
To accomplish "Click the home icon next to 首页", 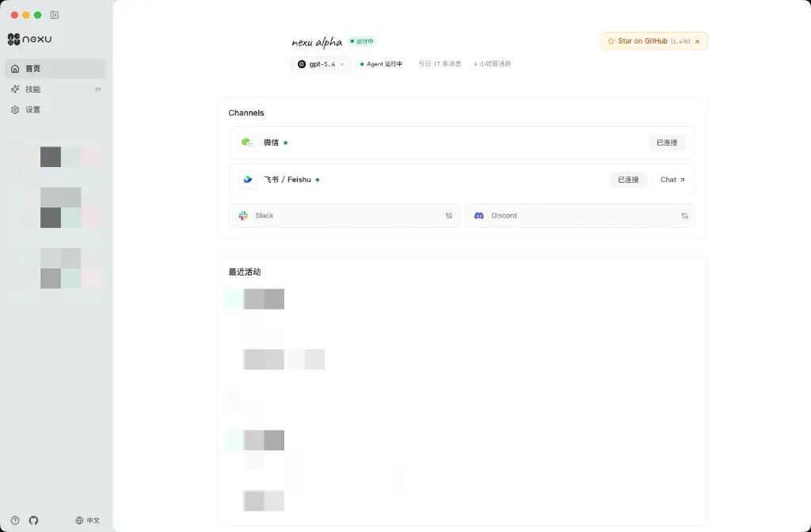I will [15, 68].
